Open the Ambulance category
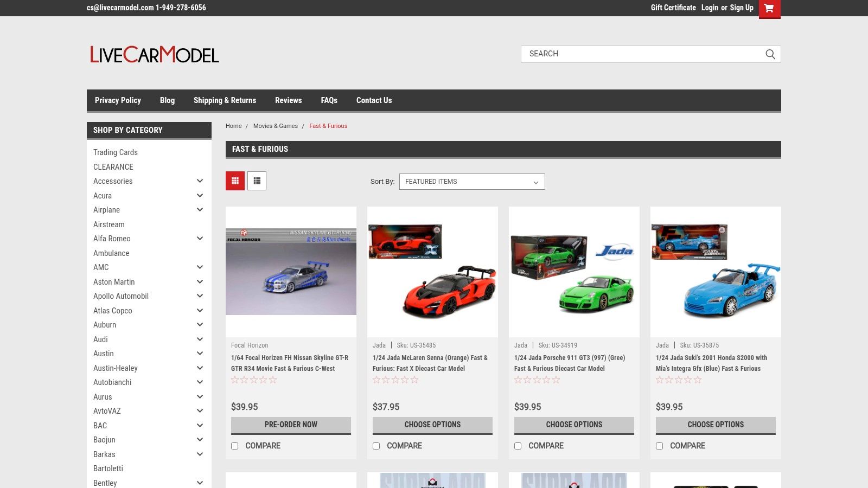Screen dimensions: 868x488 pos(111,253)
